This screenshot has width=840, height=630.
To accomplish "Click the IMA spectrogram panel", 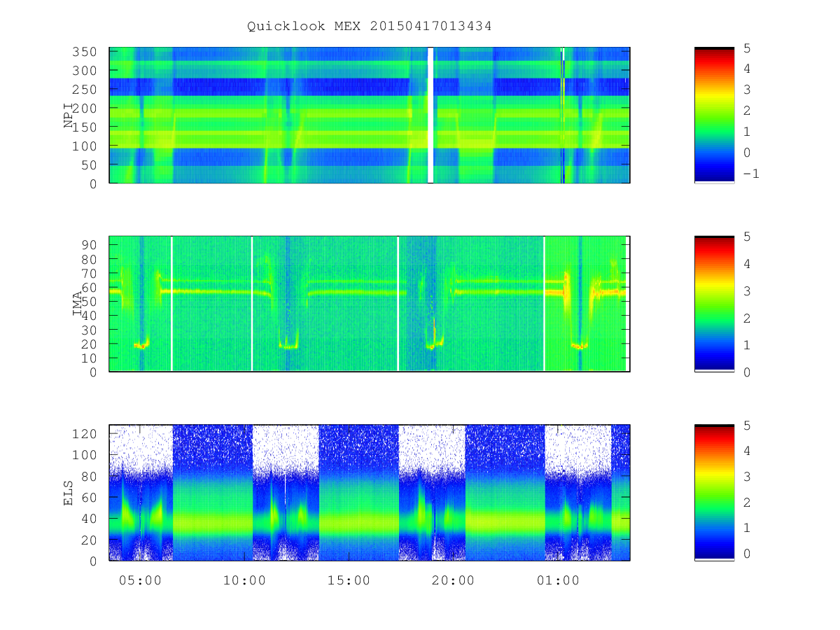I will tap(369, 304).
